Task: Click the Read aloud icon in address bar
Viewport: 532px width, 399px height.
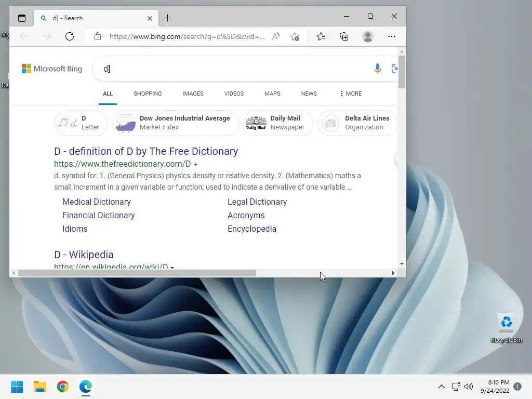Action: 276,36
